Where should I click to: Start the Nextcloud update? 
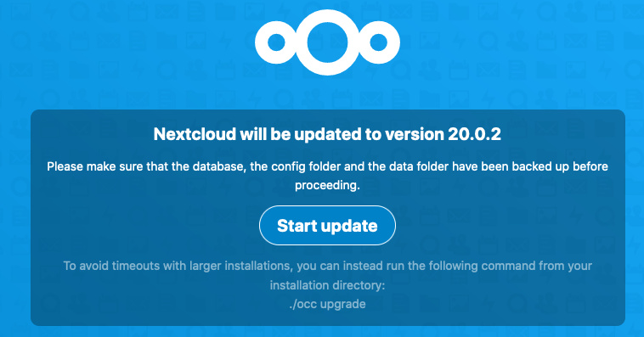327,225
